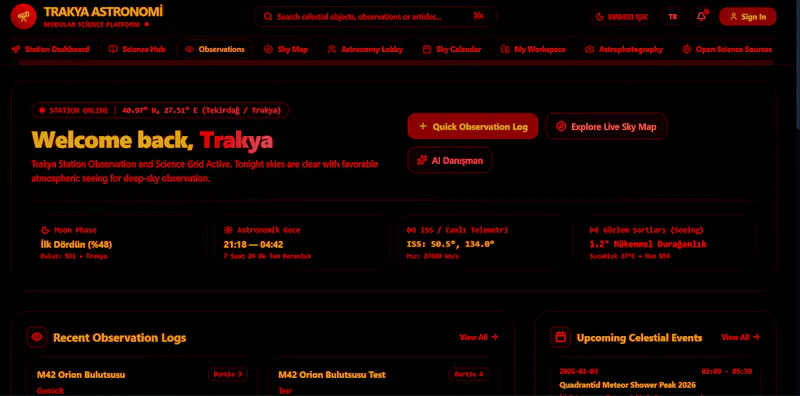The width and height of the screenshot is (800, 396).
Task: Select the İlk Dördün (%48) moon phase value
Action: (x=77, y=244)
